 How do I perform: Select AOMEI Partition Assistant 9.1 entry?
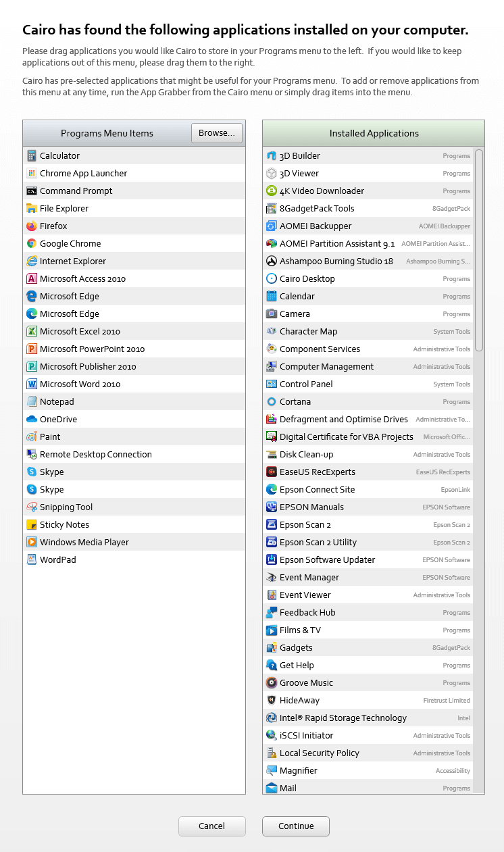click(368, 244)
